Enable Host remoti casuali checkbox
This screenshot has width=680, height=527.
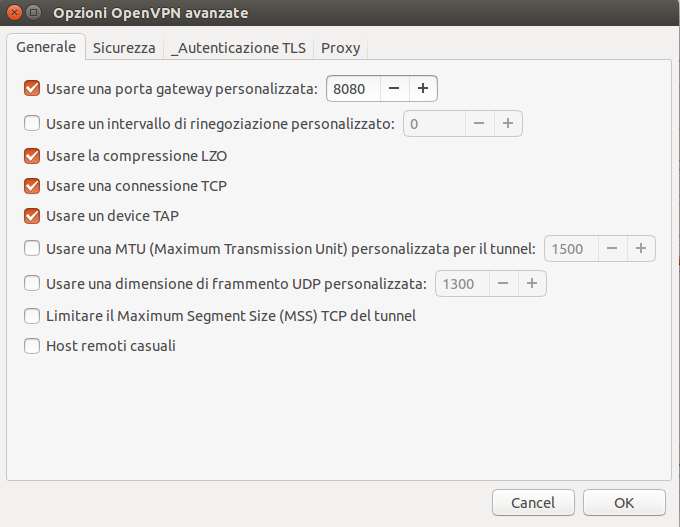point(32,346)
